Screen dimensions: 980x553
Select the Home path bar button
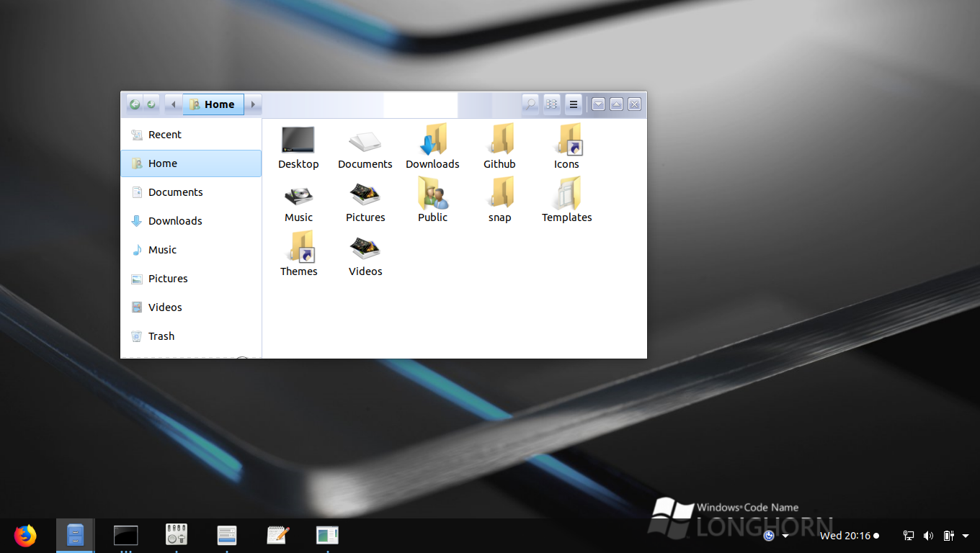click(213, 104)
